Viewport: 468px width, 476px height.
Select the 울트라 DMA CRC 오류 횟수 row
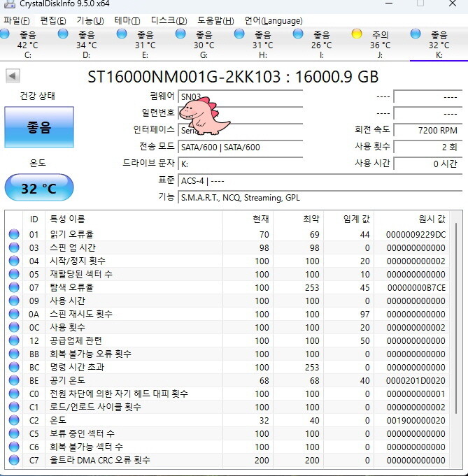228,460
